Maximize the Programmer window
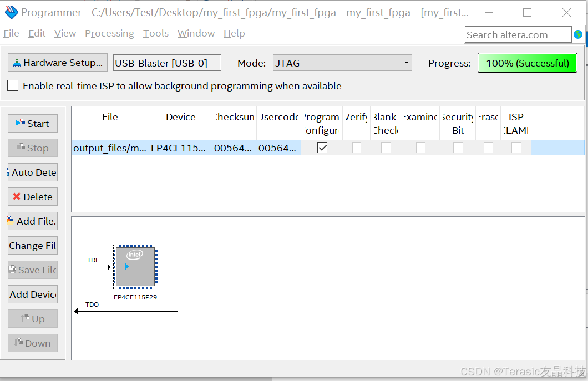This screenshot has width=588, height=381. click(x=527, y=12)
